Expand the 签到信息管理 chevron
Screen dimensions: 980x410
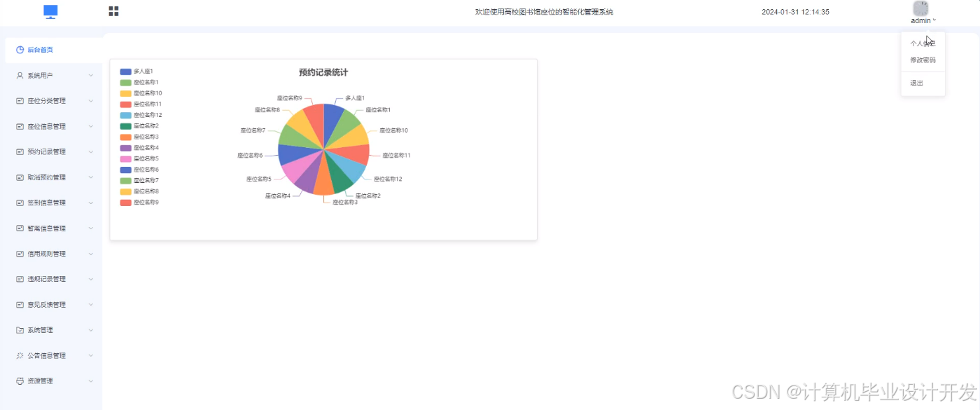click(91, 203)
